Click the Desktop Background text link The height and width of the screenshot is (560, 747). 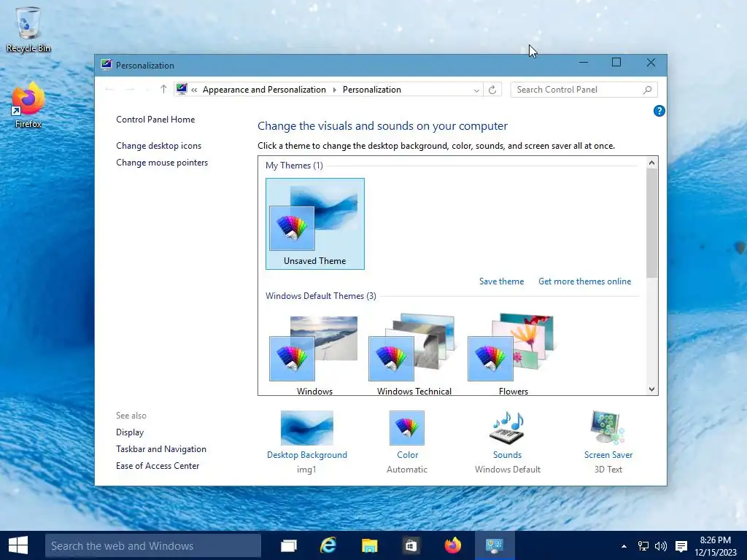coord(307,455)
